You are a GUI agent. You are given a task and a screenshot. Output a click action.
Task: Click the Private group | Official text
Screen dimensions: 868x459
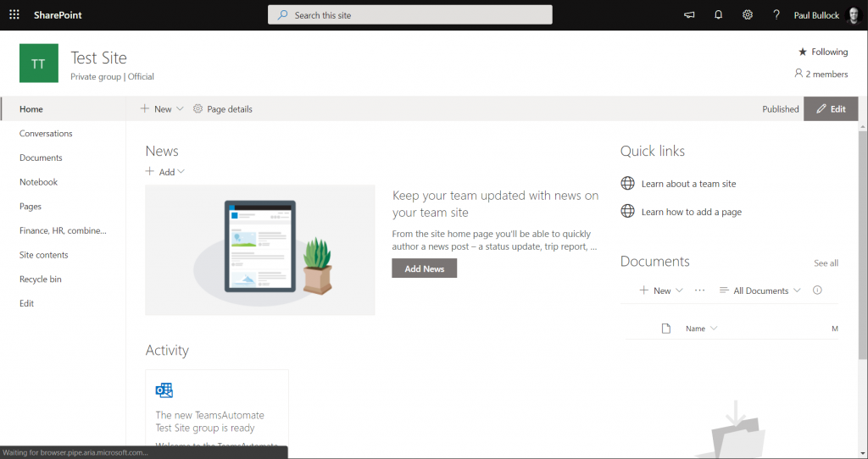click(113, 76)
